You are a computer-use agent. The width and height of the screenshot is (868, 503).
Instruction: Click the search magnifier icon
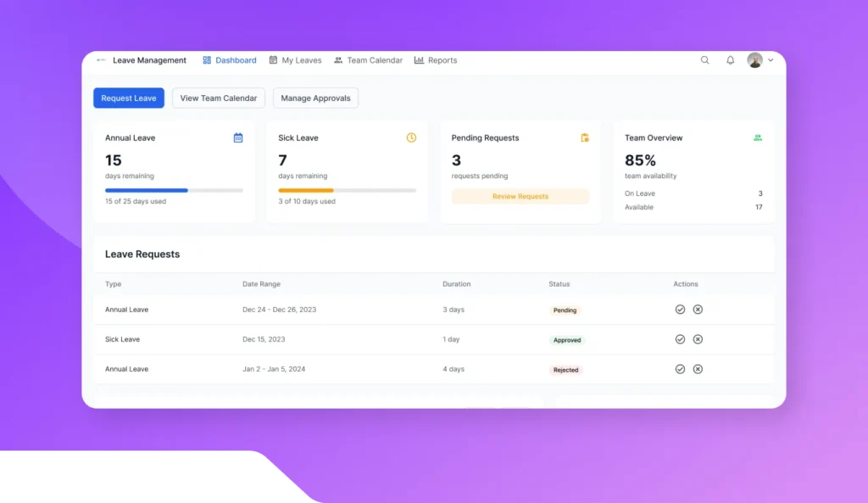704,60
